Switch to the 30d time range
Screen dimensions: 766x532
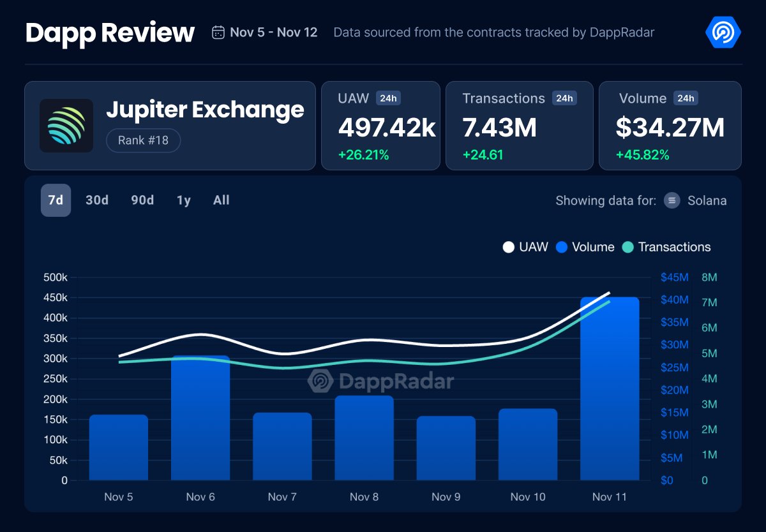click(97, 200)
